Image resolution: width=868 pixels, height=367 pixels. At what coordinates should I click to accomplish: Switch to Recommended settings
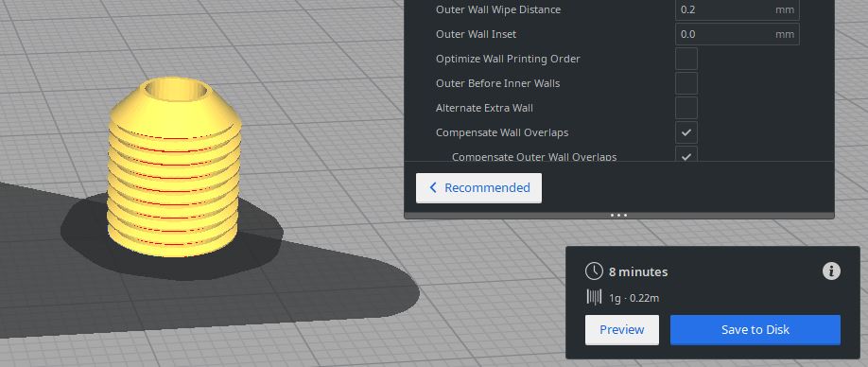click(478, 187)
